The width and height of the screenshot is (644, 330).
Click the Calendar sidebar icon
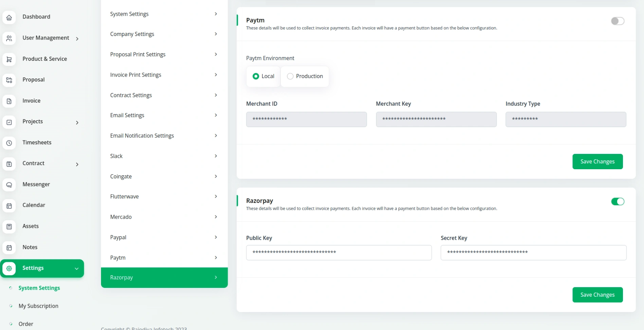point(9,206)
